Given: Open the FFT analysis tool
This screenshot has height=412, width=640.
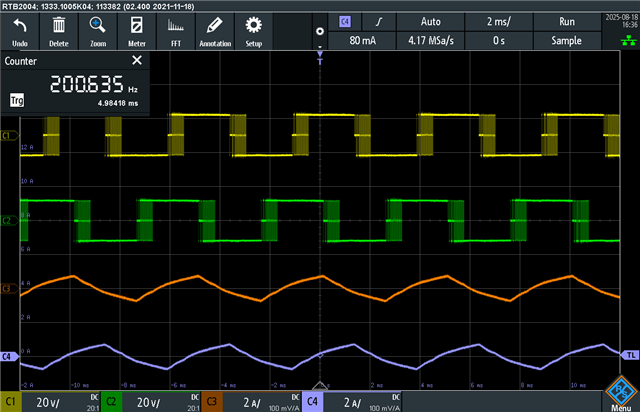Looking at the screenshot, I should [176, 32].
